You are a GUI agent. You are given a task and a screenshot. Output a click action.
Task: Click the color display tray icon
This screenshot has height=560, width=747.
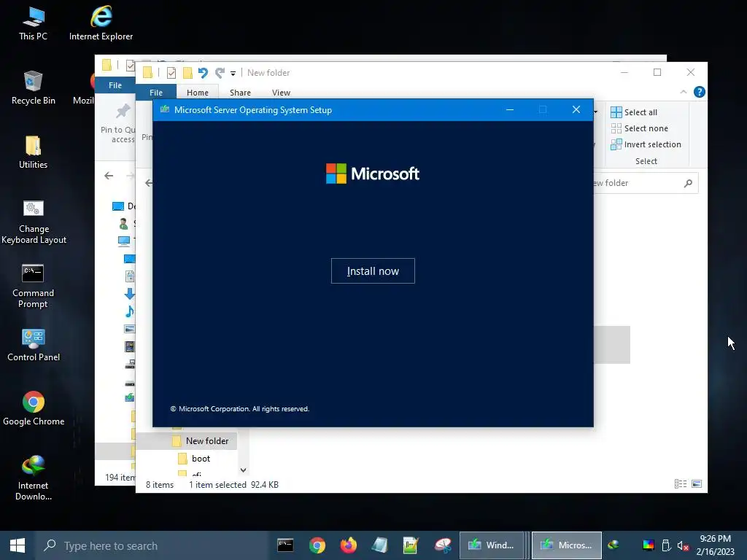[649, 545]
